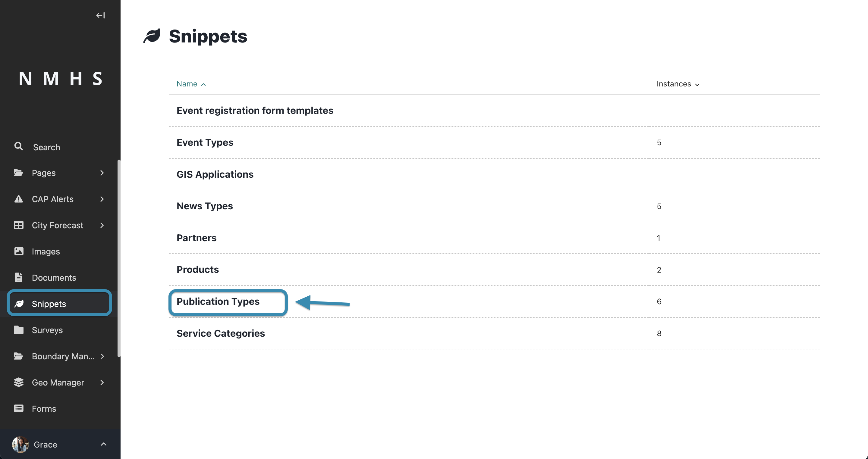Open the Publication Types snippet
Viewport: 868px width, 459px height.
[218, 301]
